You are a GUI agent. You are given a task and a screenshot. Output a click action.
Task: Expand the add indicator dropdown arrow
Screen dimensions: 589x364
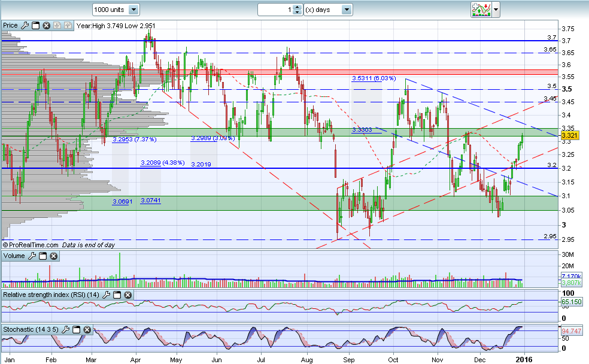click(x=496, y=10)
